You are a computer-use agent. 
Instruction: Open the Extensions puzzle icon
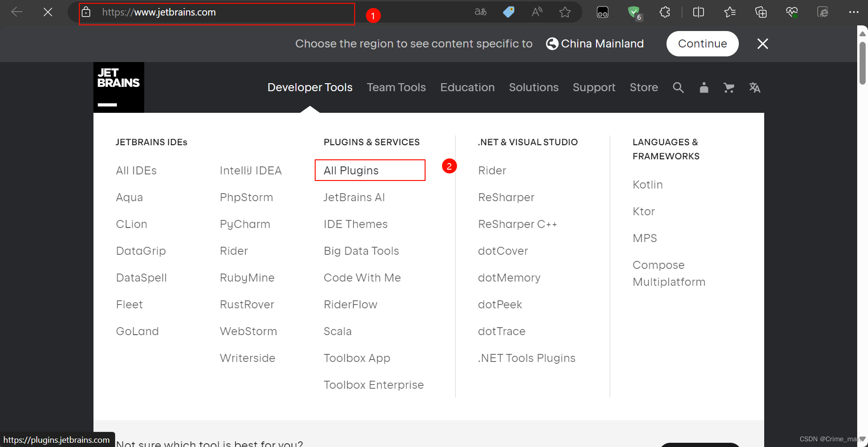click(x=665, y=12)
